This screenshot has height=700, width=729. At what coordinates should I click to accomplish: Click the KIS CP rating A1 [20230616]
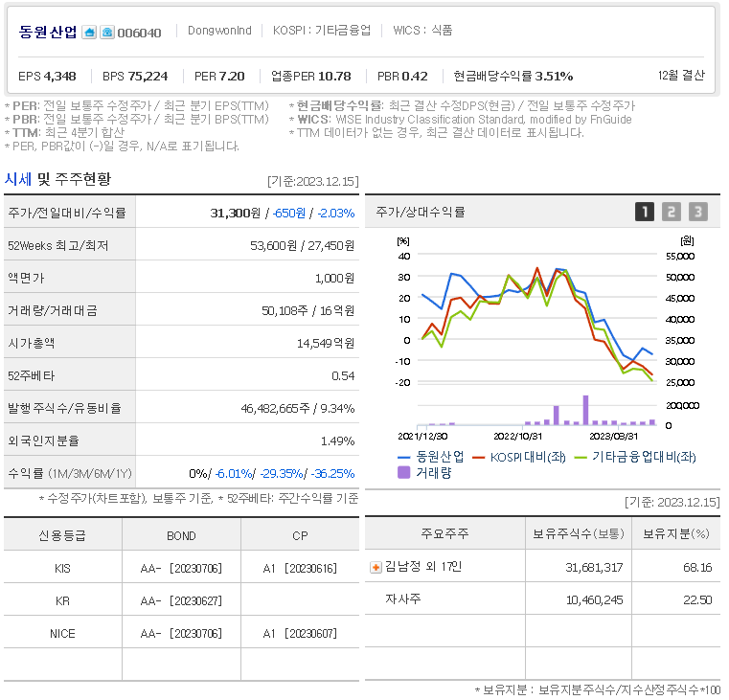click(300, 569)
